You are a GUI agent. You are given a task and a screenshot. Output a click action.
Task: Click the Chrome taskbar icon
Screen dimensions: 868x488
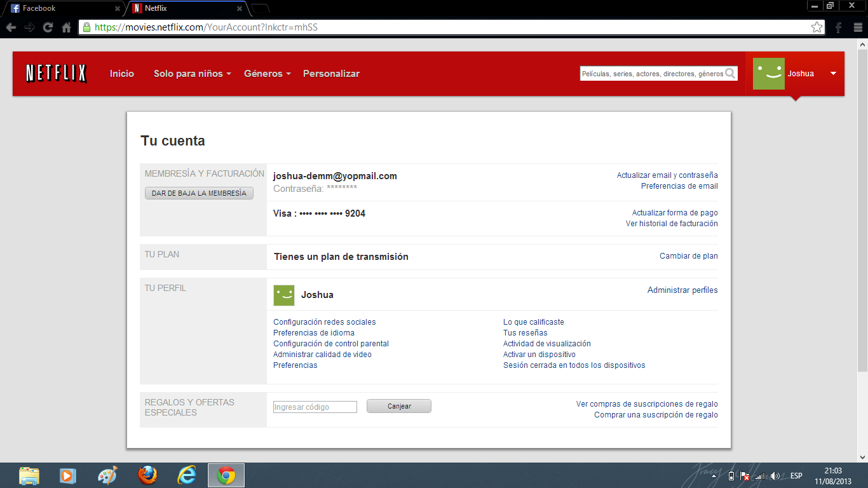pos(226,475)
